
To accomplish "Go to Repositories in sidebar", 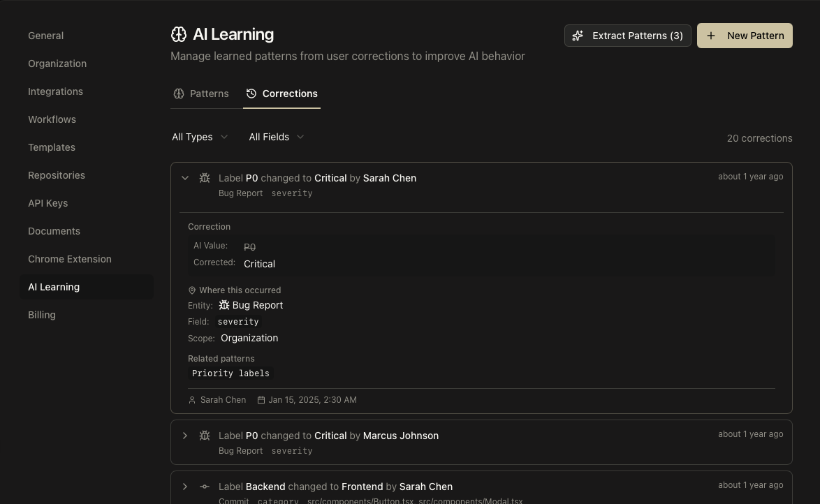I will tap(57, 175).
